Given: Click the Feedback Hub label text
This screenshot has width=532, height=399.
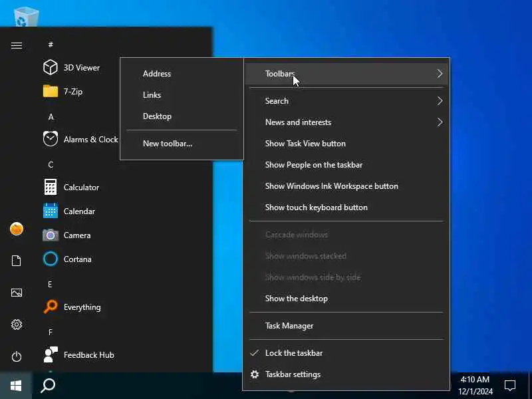Looking at the screenshot, I should click(88, 355).
